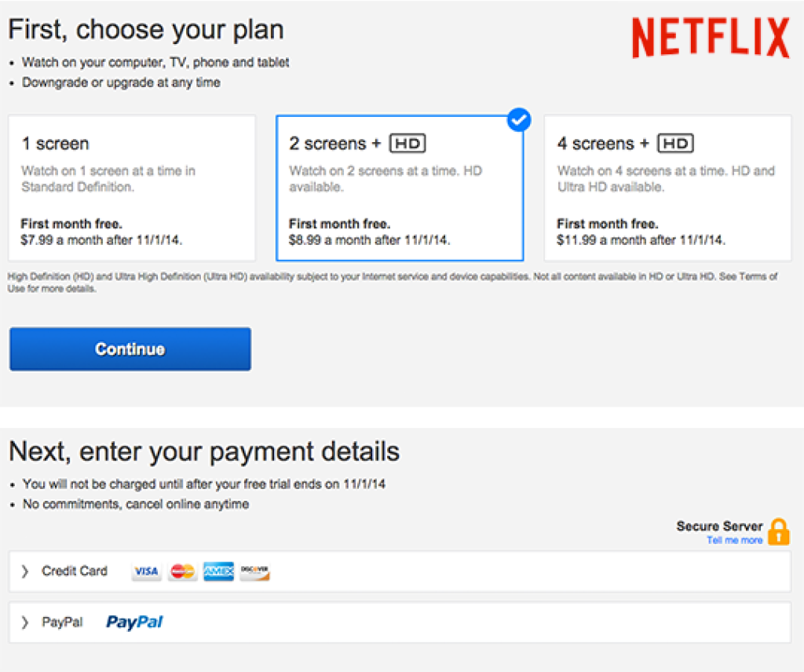
Task: Click the PayPal logo
Action: tap(134, 623)
